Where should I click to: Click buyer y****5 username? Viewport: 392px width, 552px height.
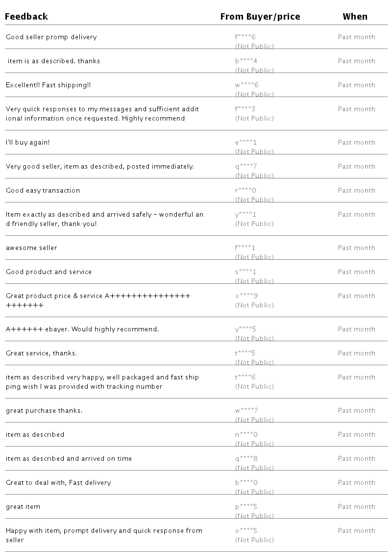click(246, 329)
